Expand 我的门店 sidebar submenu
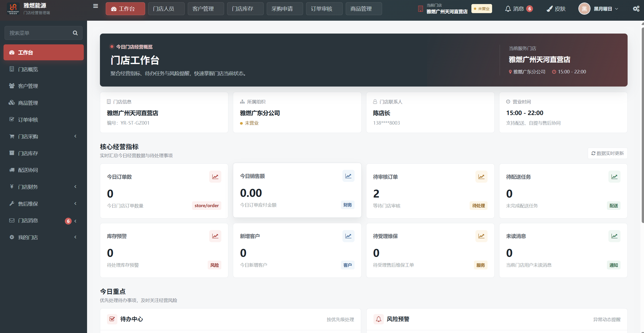Screen dimensions: 644x333 [75, 237]
